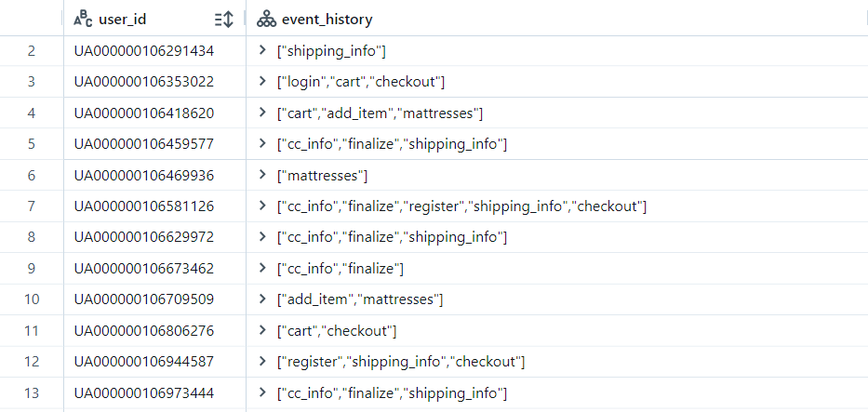Viewport: 868px width, 412px height.
Task: Expand the ["mattresses"] array in row 6
Action: [262, 175]
